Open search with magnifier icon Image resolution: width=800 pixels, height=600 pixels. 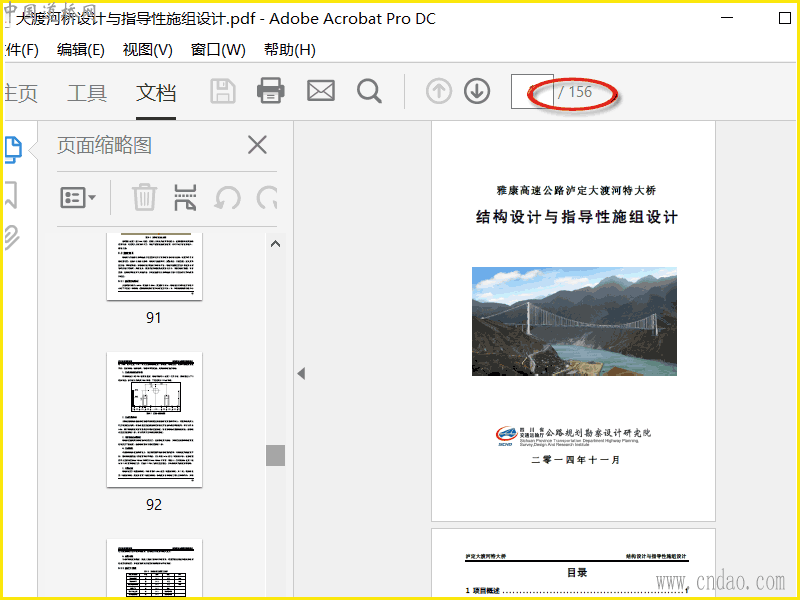[x=369, y=91]
